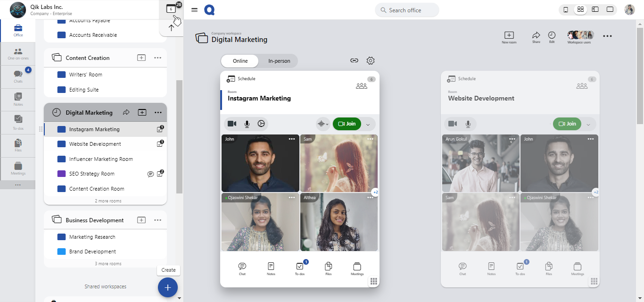Toggle microphone in Website Development room

tap(468, 124)
